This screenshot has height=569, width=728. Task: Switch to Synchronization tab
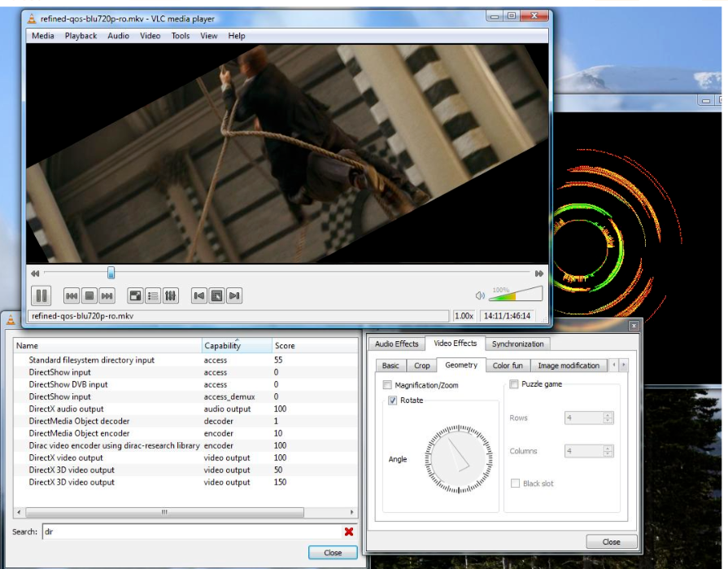click(517, 344)
